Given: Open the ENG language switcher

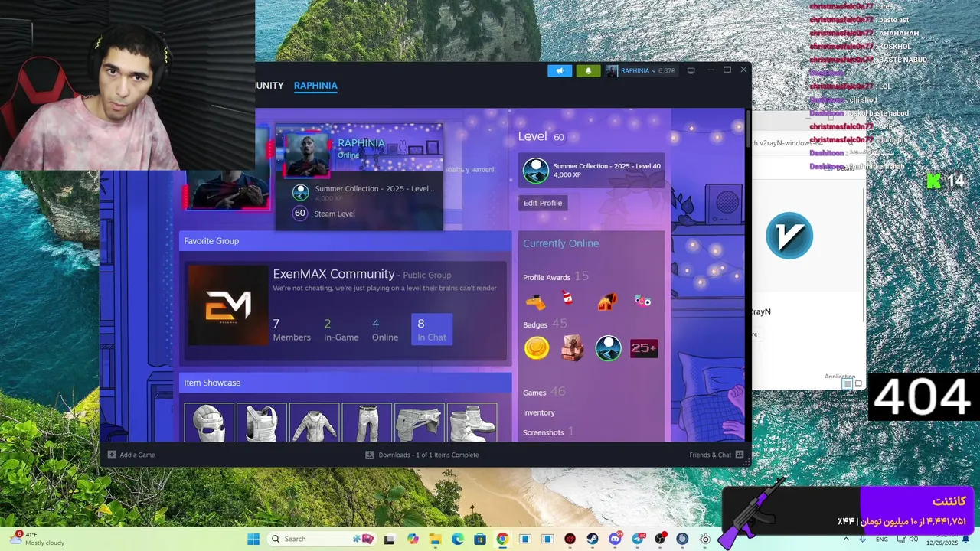Looking at the screenshot, I should point(882,539).
